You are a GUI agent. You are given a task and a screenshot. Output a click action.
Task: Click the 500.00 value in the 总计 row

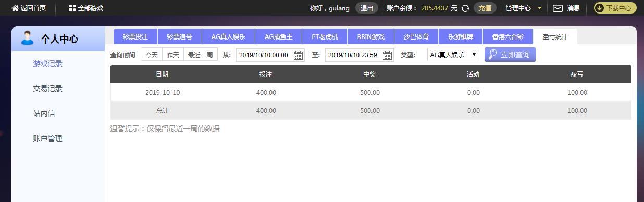(370, 111)
